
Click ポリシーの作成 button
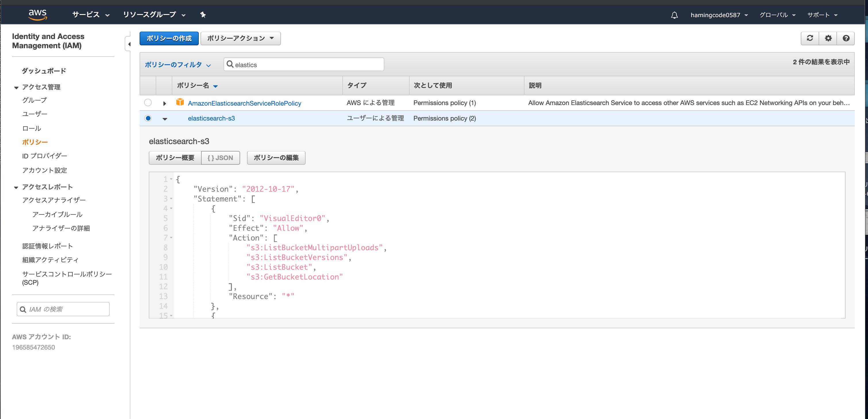(169, 38)
